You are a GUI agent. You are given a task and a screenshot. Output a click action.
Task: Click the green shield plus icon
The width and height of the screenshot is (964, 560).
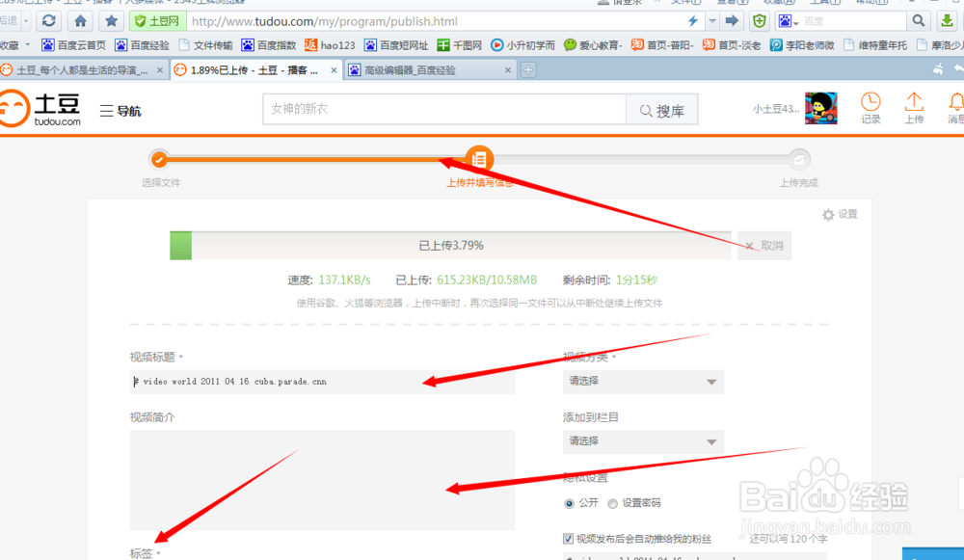760,21
